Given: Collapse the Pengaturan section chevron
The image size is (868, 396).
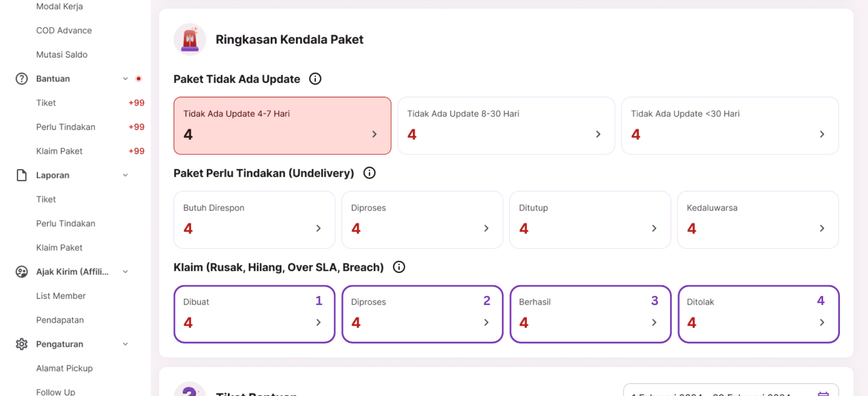Looking at the screenshot, I should (x=125, y=344).
